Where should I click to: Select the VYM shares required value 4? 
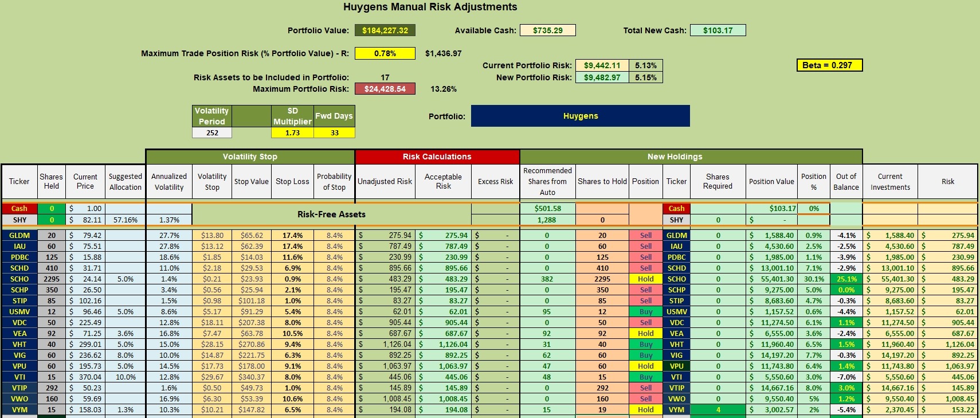(x=718, y=409)
